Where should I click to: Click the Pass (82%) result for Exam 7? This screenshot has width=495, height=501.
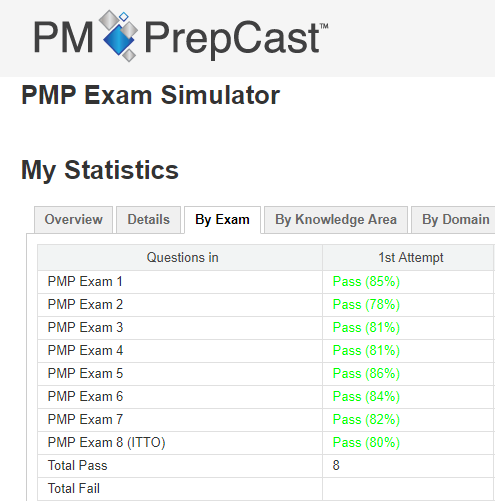pyautogui.click(x=366, y=420)
